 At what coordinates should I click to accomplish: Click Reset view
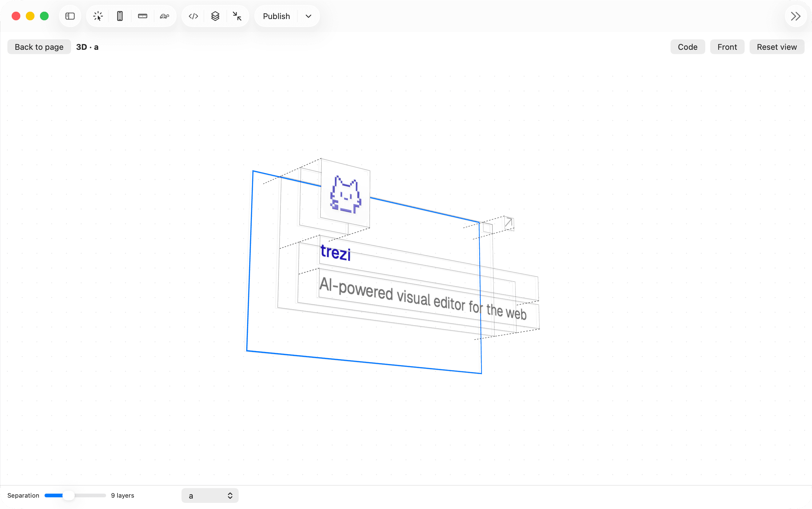777,47
